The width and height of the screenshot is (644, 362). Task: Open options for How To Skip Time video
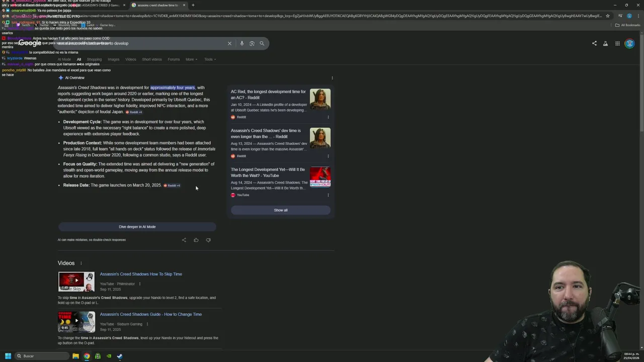click(140, 284)
